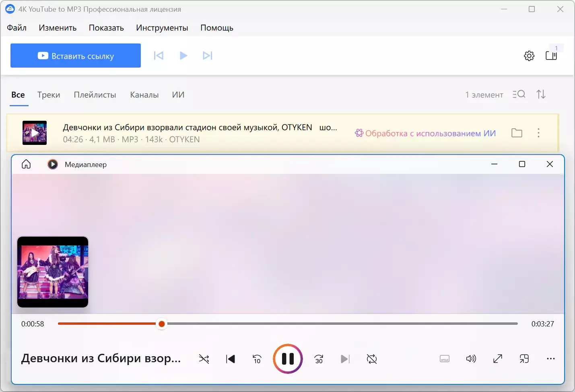Open the Инструменты menu
Screen dimensions: 575x392
[x=162, y=28]
